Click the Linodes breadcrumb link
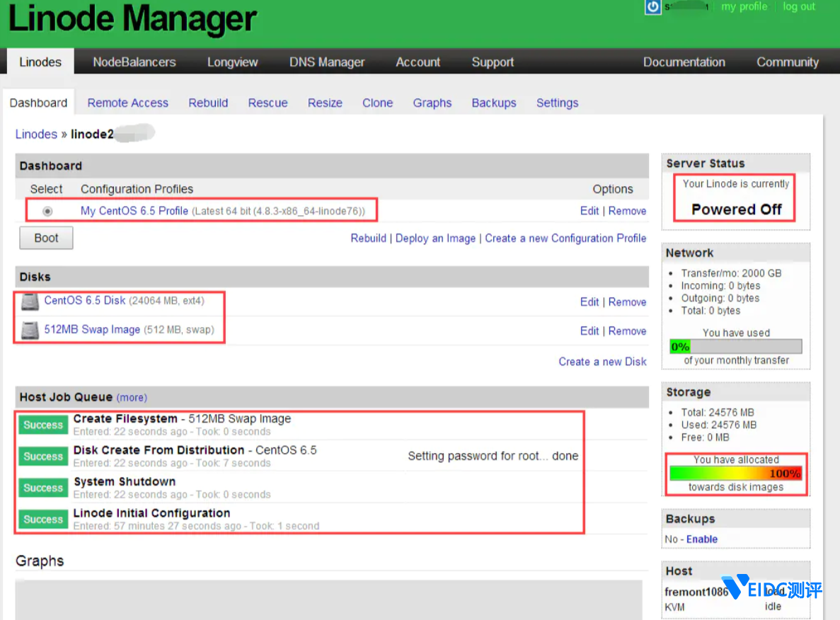Viewport: 840px width, 620px height. (36, 134)
